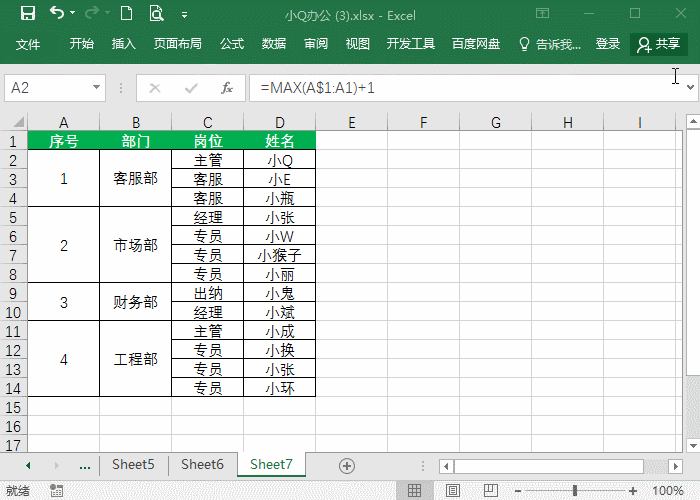This screenshot has height=500, width=700.
Task: Expand the Name Box dropdown arrow
Action: [96, 88]
